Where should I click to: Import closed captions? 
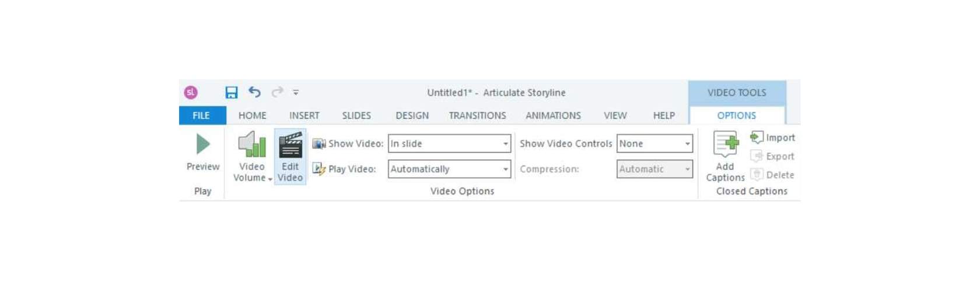tap(772, 138)
